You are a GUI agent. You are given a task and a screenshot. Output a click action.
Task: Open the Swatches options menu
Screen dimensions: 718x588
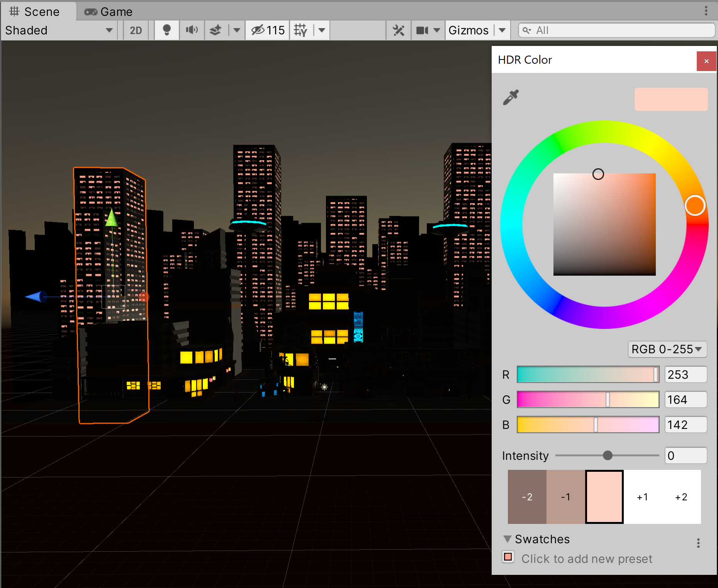coord(698,543)
